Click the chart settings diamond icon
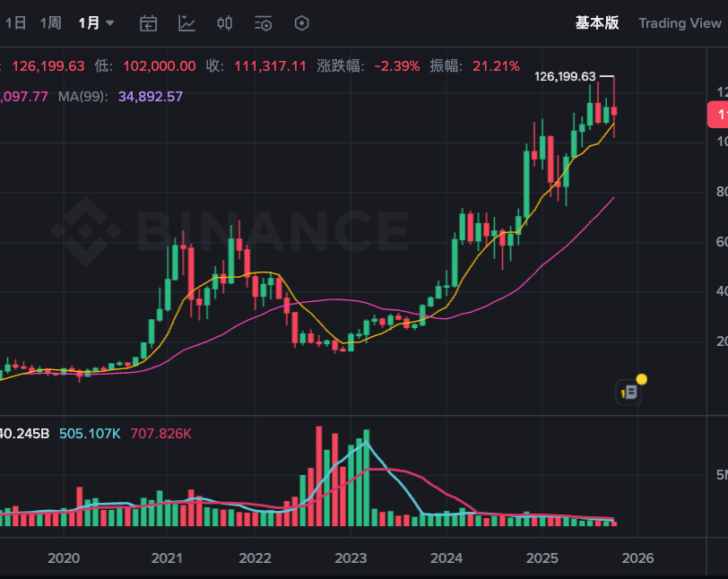This screenshot has width=728, height=579. pyautogui.click(x=301, y=23)
